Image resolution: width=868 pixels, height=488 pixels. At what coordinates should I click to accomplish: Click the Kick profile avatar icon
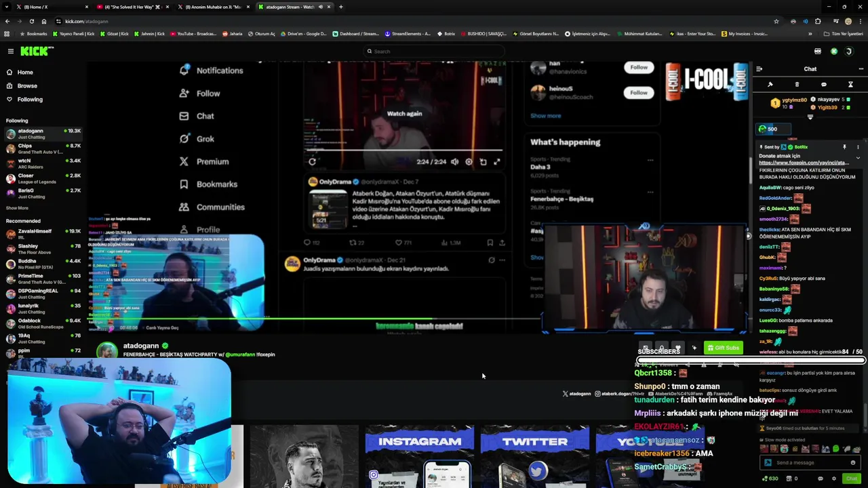[848, 52]
